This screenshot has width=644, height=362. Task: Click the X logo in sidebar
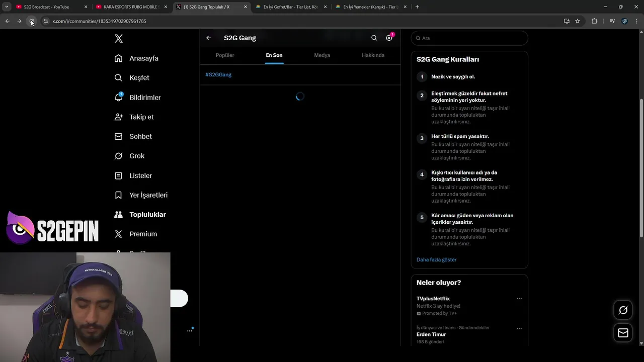click(119, 39)
